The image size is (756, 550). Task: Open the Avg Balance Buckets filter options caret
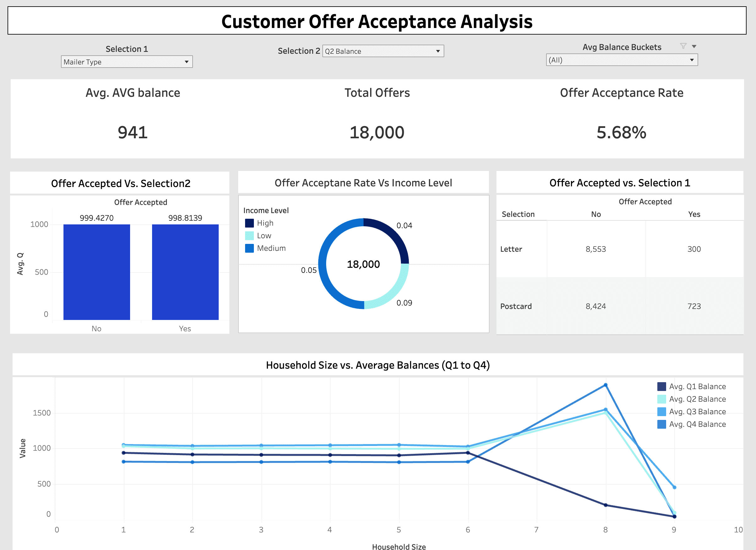(x=694, y=46)
